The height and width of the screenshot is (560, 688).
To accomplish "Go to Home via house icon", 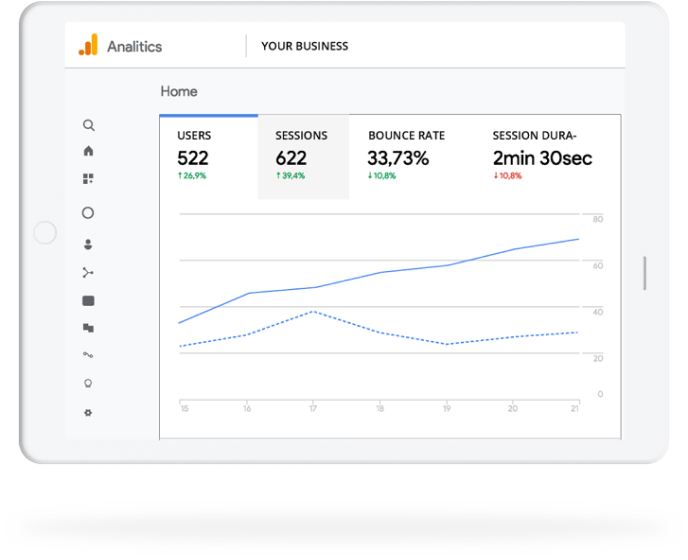I will click(88, 151).
